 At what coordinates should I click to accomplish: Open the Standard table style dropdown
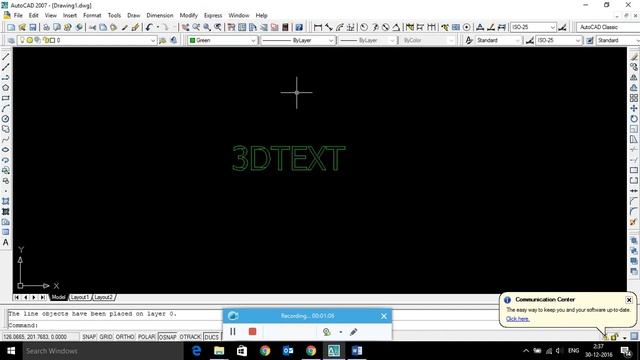click(618, 40)
